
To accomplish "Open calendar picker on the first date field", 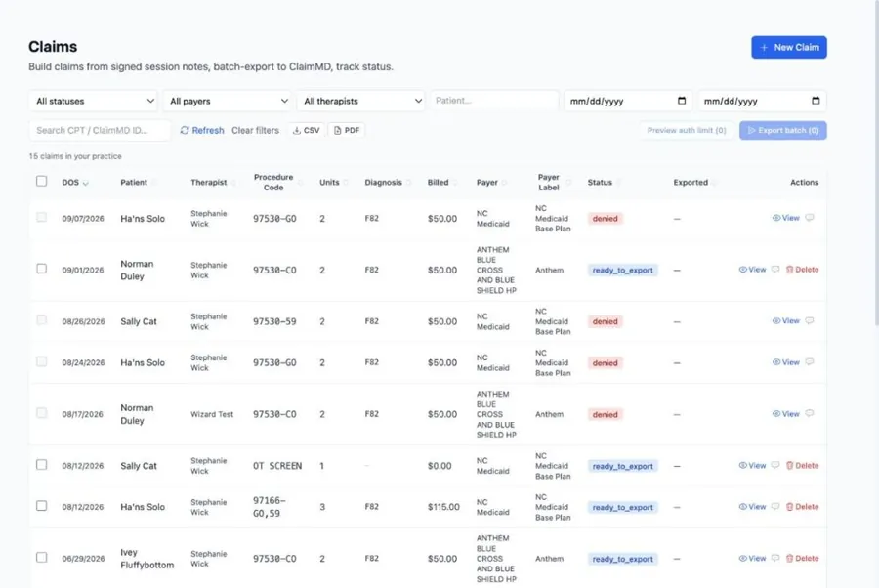I will tap(682, 101).
